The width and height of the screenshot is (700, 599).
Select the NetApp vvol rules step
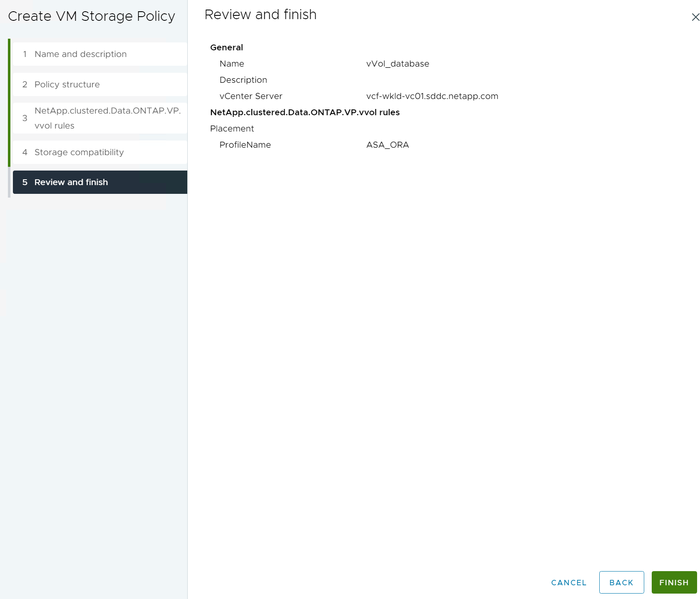click(x=100, y=118)
